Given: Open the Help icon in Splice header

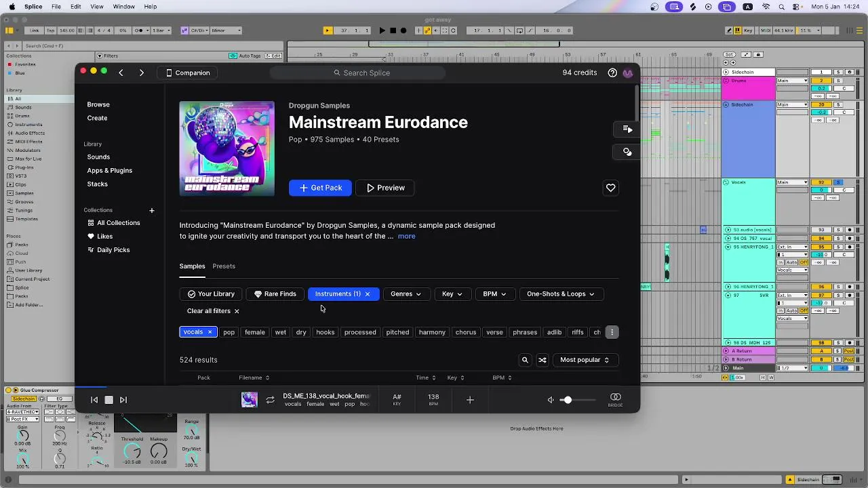Looking at the screenshot, I should coord(612,73).
